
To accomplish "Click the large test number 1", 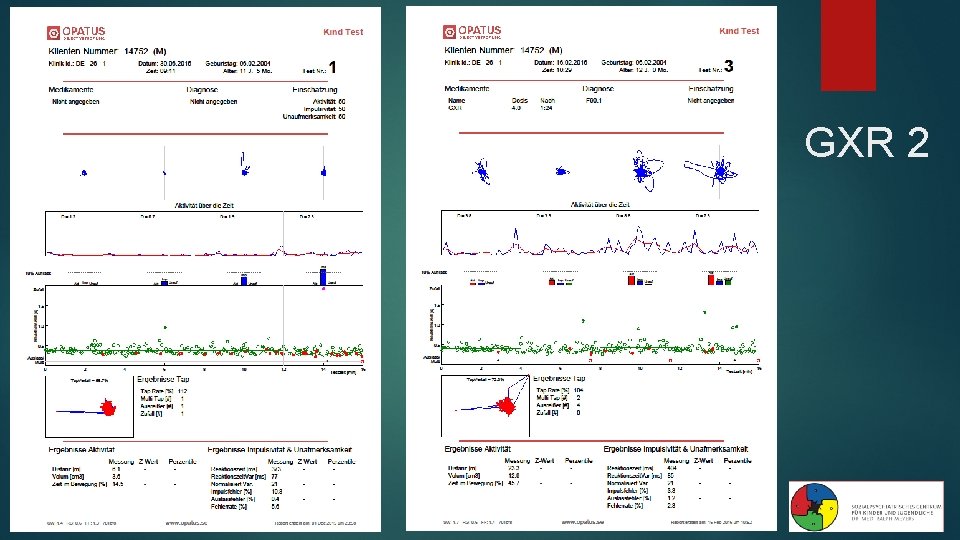I will click(332, 67).
